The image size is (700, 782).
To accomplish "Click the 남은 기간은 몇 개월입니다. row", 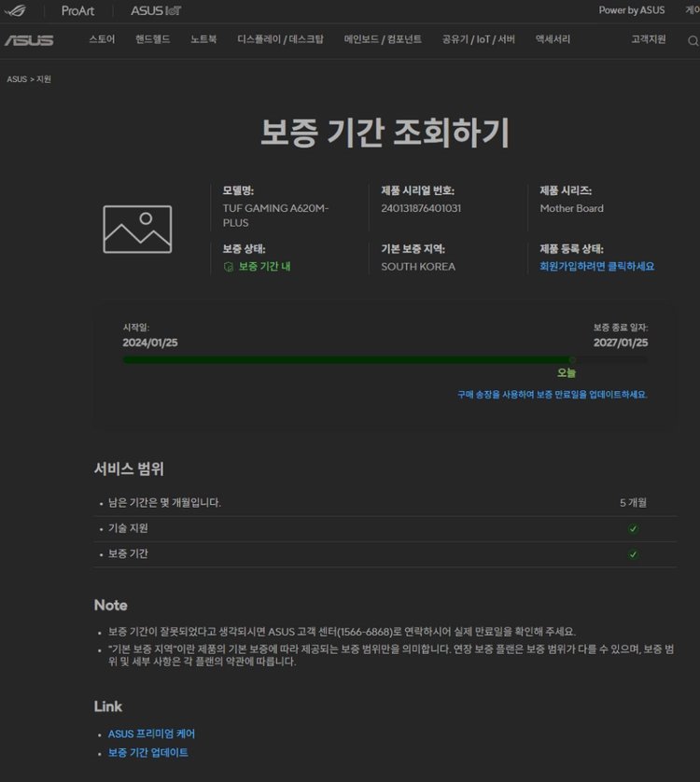I will 385,503.
